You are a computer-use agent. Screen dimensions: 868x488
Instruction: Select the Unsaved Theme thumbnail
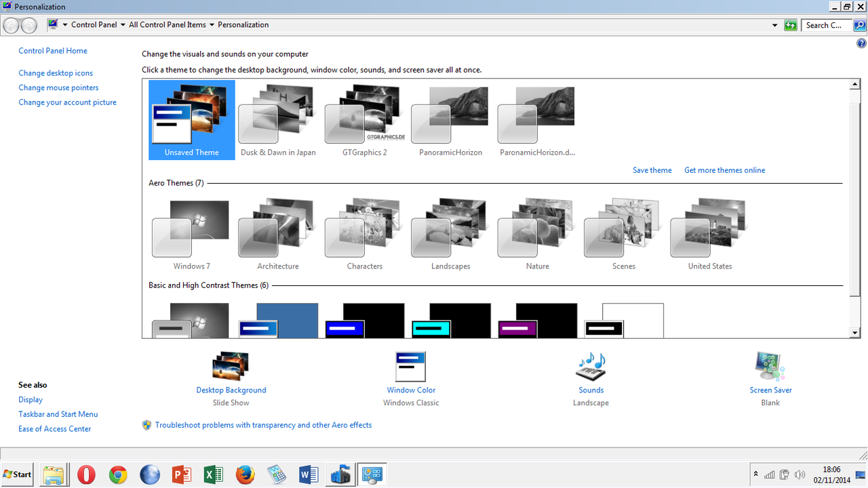click(192, 120)
